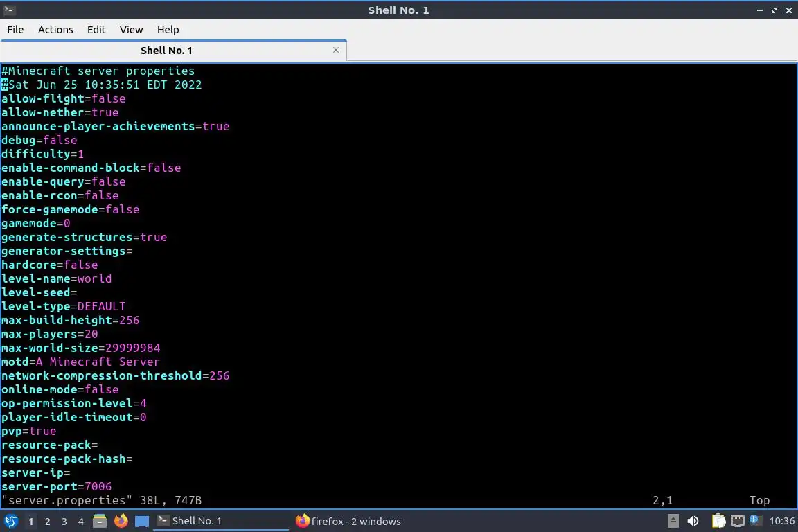The height and width of the screenshot is (532, 798).
Task: Click the 'debug=false' line
Action: tap(39, 139)
